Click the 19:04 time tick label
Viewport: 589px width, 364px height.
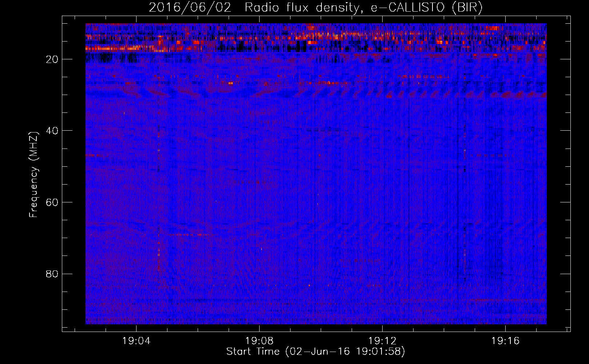coord(136,341)
